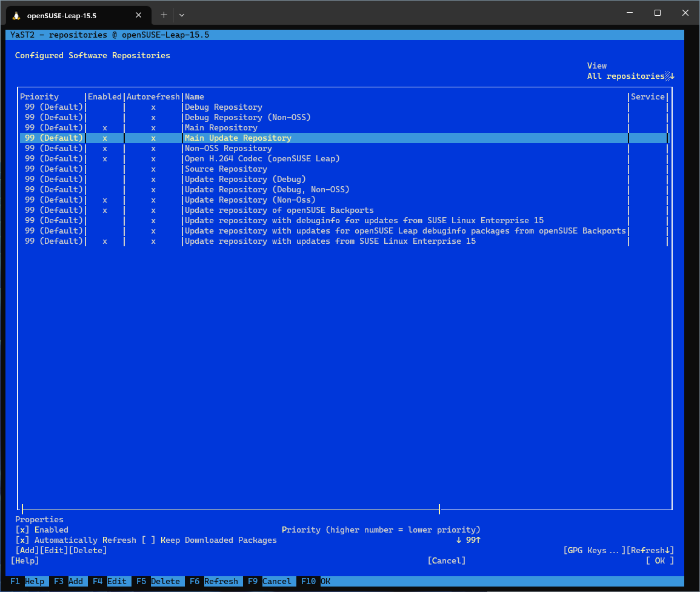The height and width of the screenshot is (592, 700).
Task: Open the Refresh dropdown button
Action: pyautogui.click(x=650, y=550)
